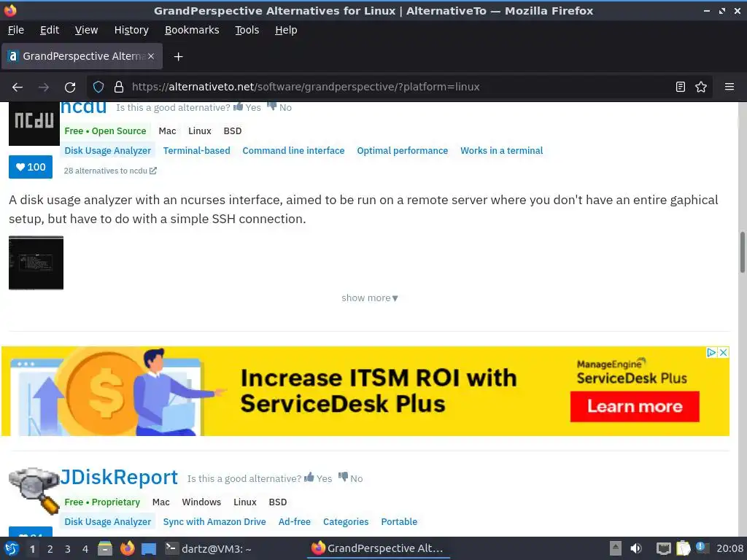Open Portable tag

(x=399, y=521)
